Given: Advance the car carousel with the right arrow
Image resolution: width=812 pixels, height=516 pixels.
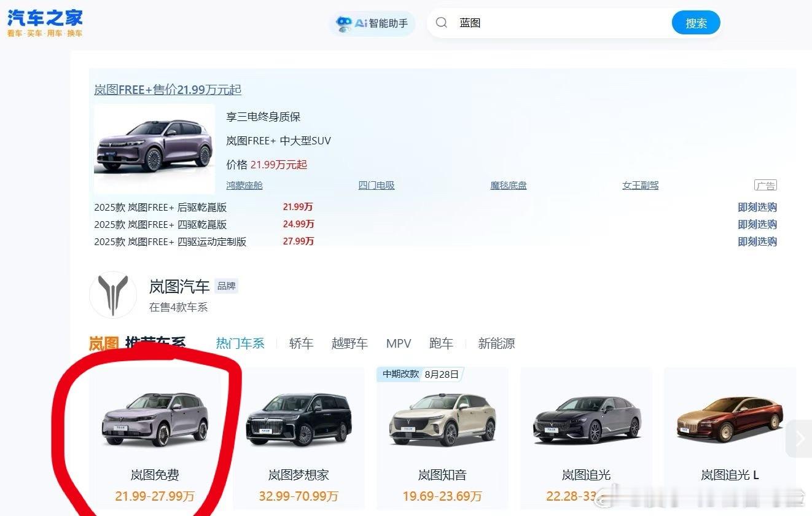Looking at the screenshot, I should pyautogui.click(x=799, y=439).
